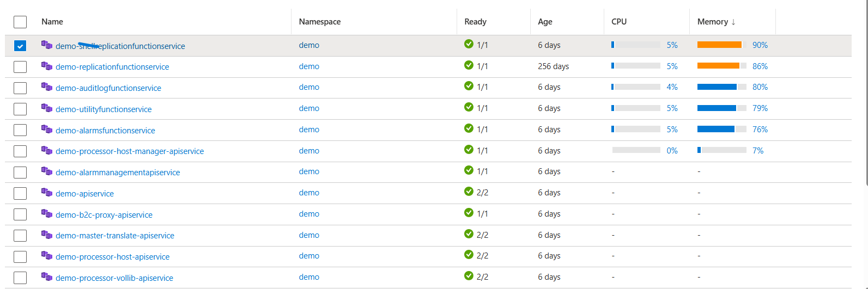Click workload icon in the checked first row
This screenshot has width=868, height=289.
[x=47, y=45]
